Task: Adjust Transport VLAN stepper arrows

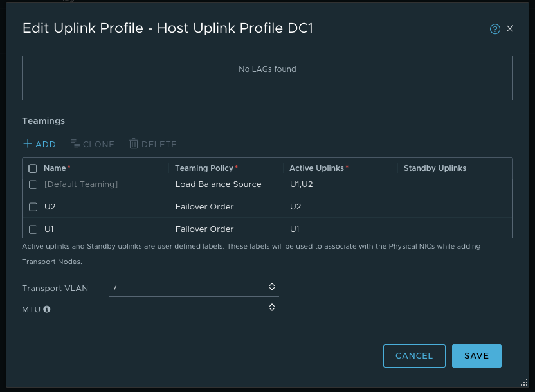Action: click(272, 287)
